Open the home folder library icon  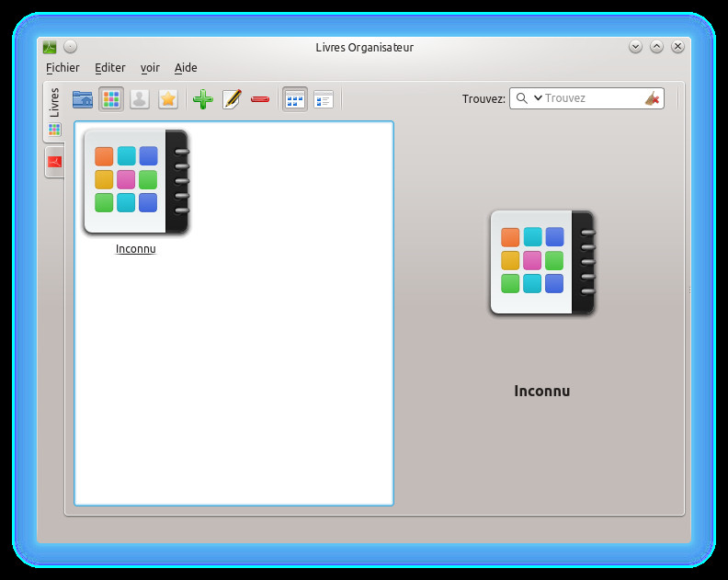[83, 99]
